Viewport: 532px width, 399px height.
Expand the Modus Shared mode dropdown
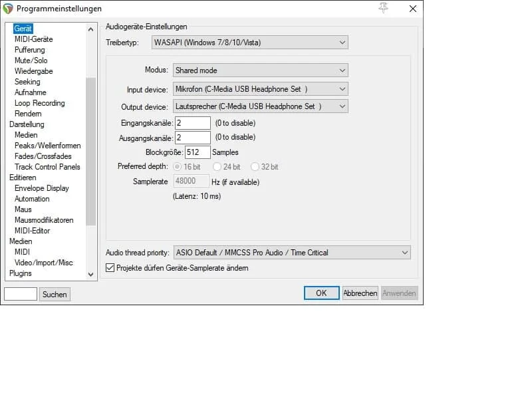261,70
